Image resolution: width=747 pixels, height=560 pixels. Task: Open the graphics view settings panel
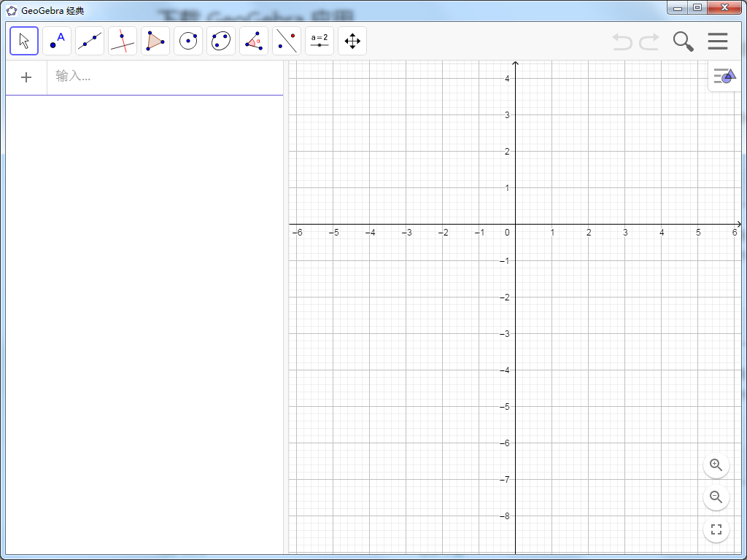[723, 76]
